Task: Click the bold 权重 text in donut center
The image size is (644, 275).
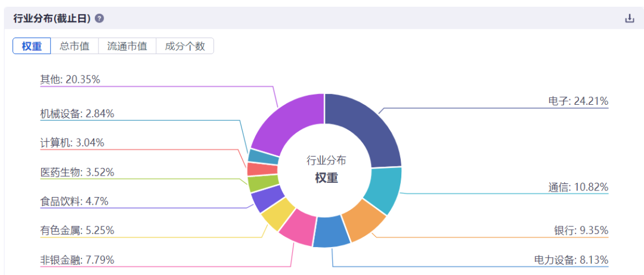Action: click(327, 179)
